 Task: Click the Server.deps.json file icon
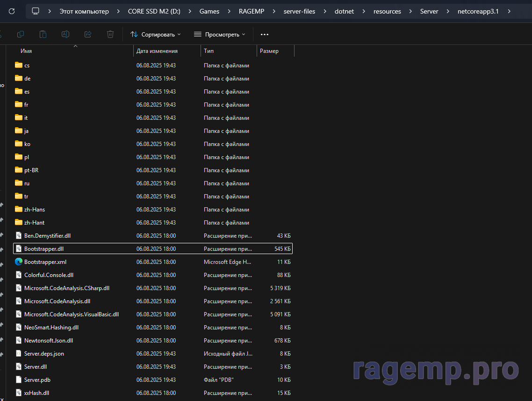click(19, 353)
